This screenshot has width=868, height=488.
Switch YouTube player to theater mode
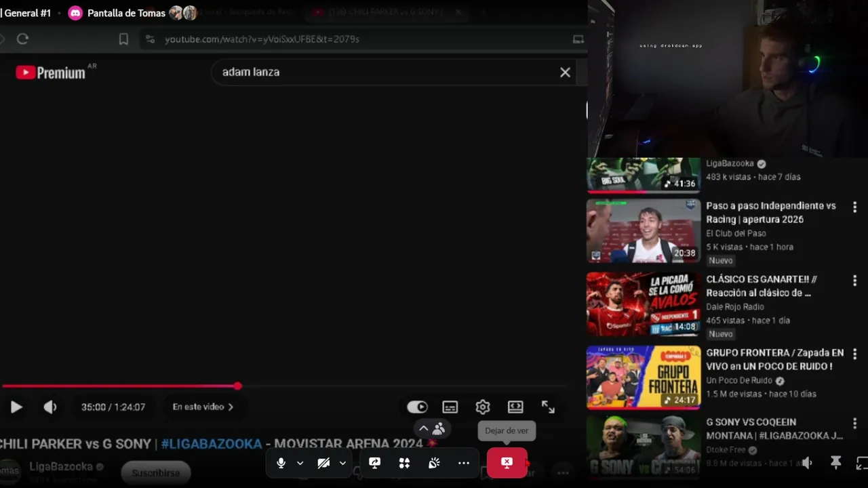point(515,407)
